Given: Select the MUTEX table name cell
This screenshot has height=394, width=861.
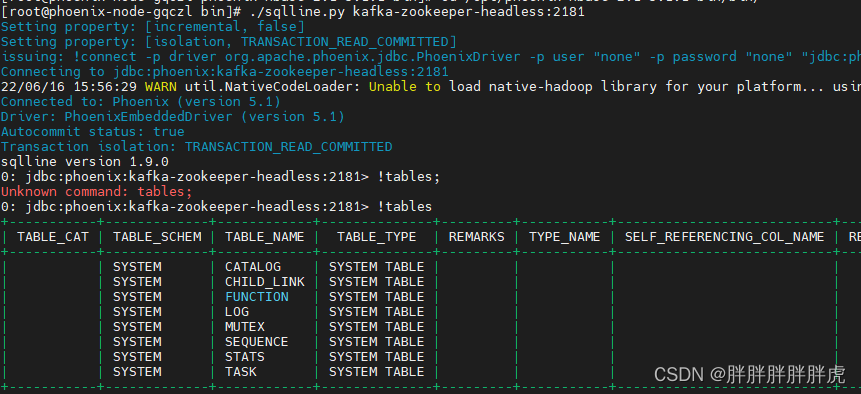Looking at the screenshot, I should tap(245, 327).
